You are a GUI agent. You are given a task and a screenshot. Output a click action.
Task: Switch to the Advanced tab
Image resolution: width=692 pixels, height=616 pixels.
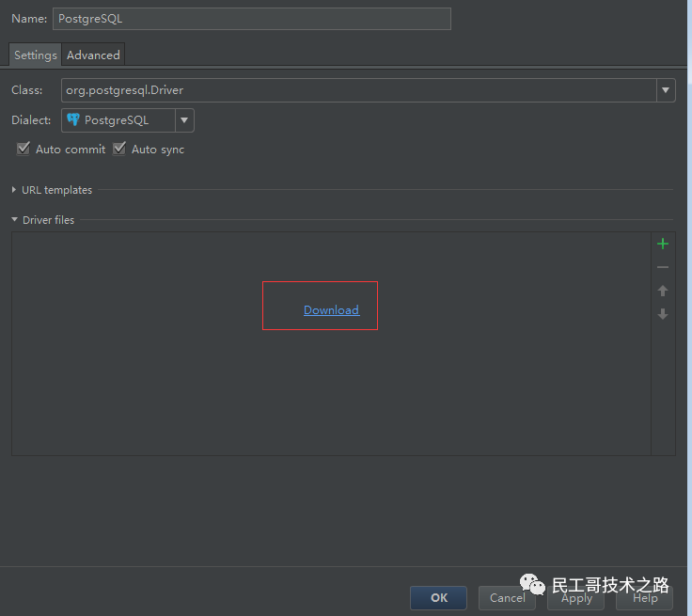point(93,55)
